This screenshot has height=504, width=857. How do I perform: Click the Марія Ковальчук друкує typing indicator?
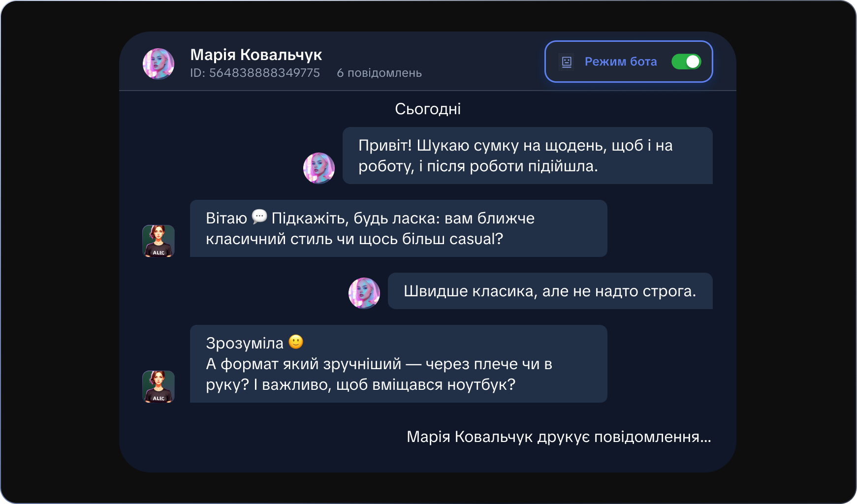coord(559,437)
